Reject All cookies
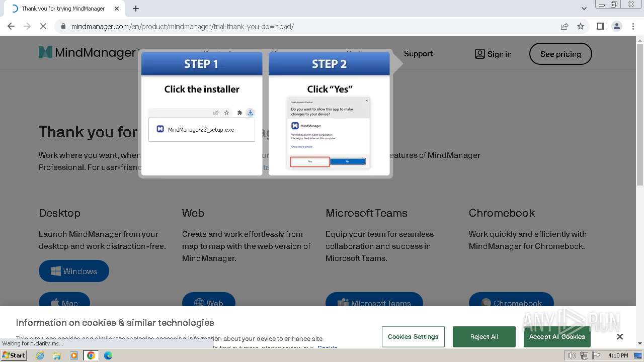Screen dimensions: 644x362 click(x=484, y=336)
